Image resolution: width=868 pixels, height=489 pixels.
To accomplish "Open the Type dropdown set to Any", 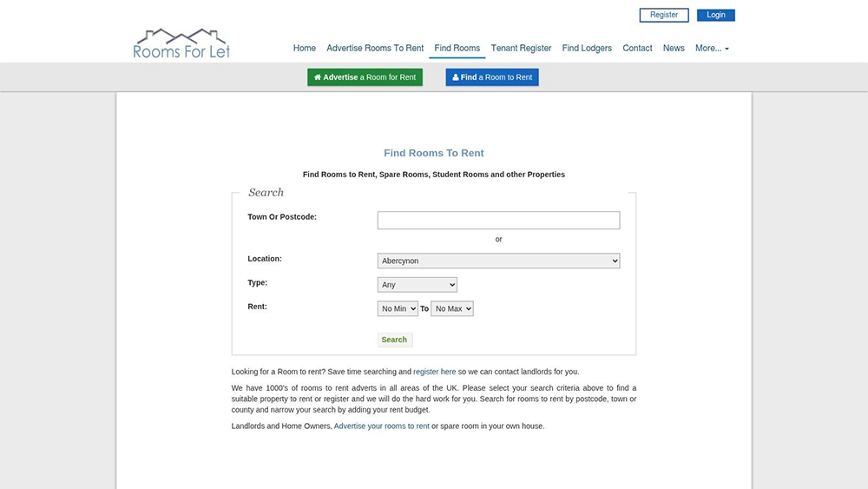I will tap(417, 285).
